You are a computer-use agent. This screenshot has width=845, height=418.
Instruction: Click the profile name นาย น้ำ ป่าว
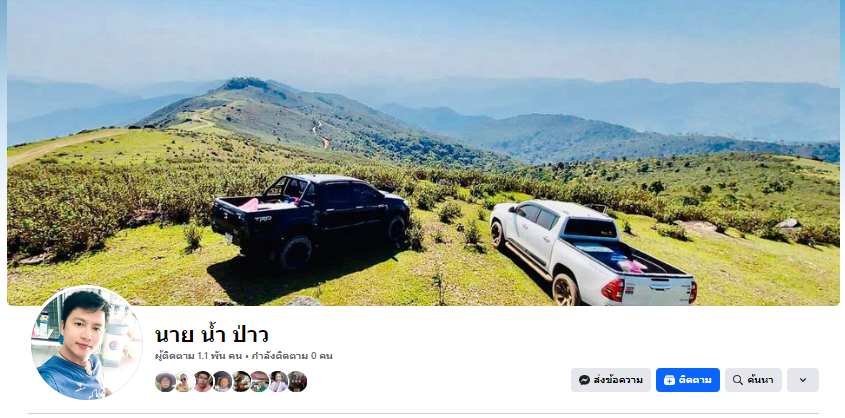pos(212,335)
